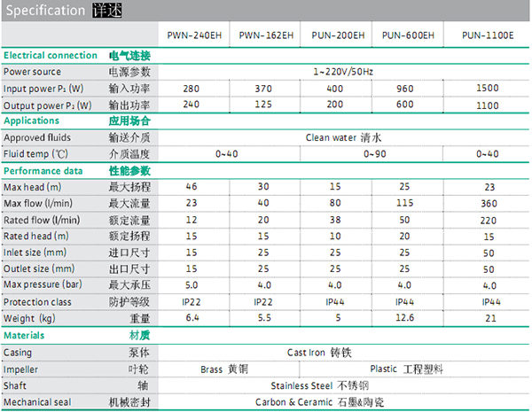
Task: Click the Fluid temp row label
Action: coord(35,153)
